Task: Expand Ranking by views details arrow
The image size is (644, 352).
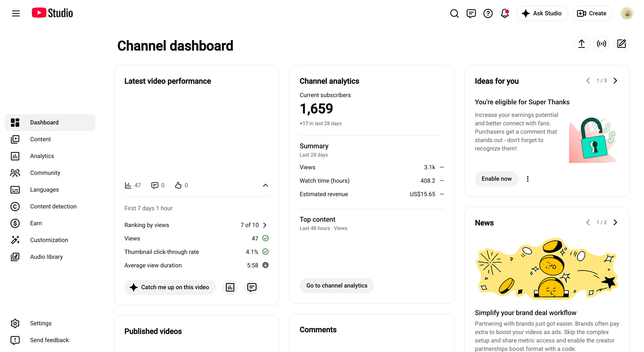Action: [x=265, y=225]
